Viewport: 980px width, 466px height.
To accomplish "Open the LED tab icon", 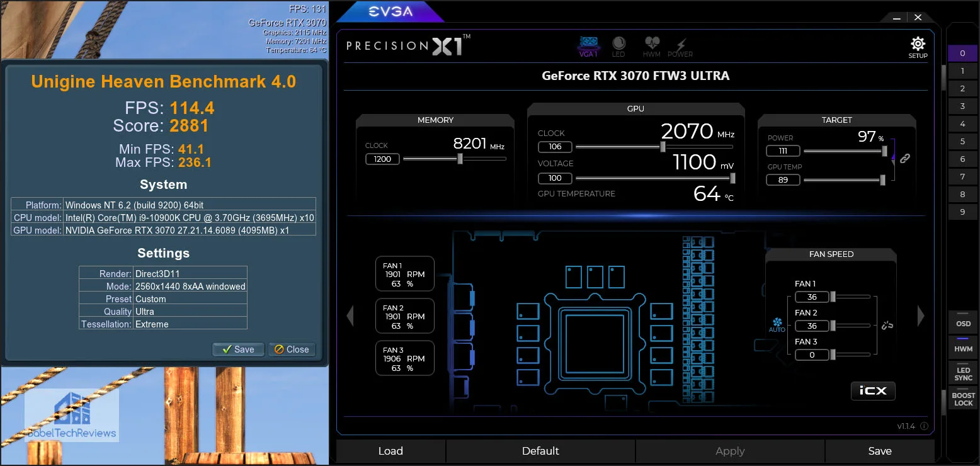I will 618,46.
